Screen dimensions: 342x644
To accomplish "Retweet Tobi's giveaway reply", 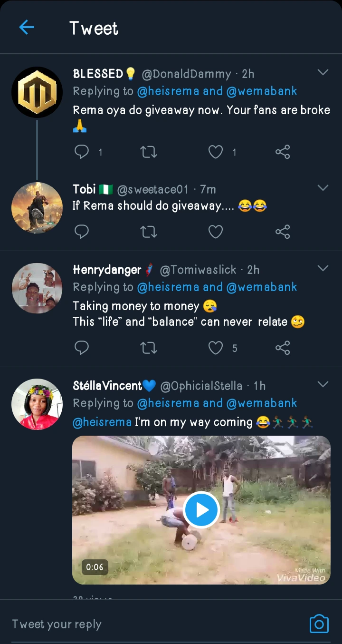I will click(149, 232).
